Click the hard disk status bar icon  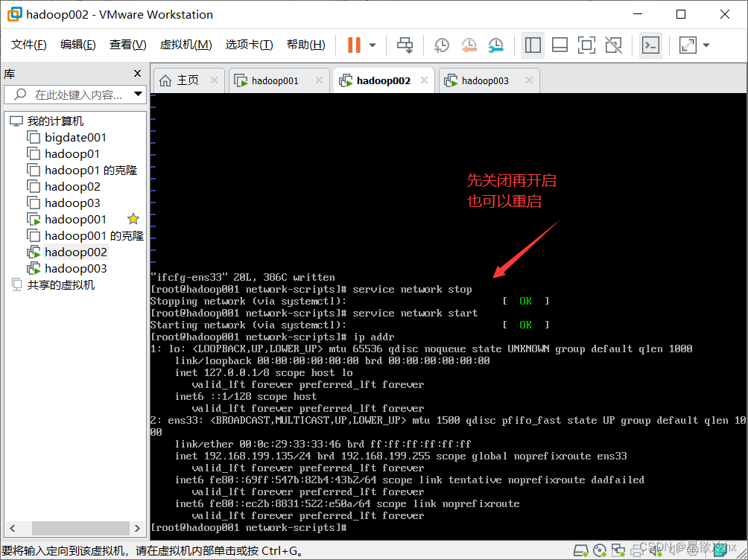(580, 551)
